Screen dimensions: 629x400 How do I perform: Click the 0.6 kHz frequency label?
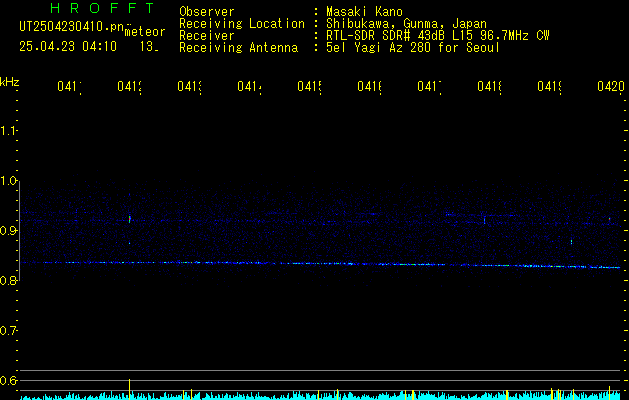(x=8, y=380)
